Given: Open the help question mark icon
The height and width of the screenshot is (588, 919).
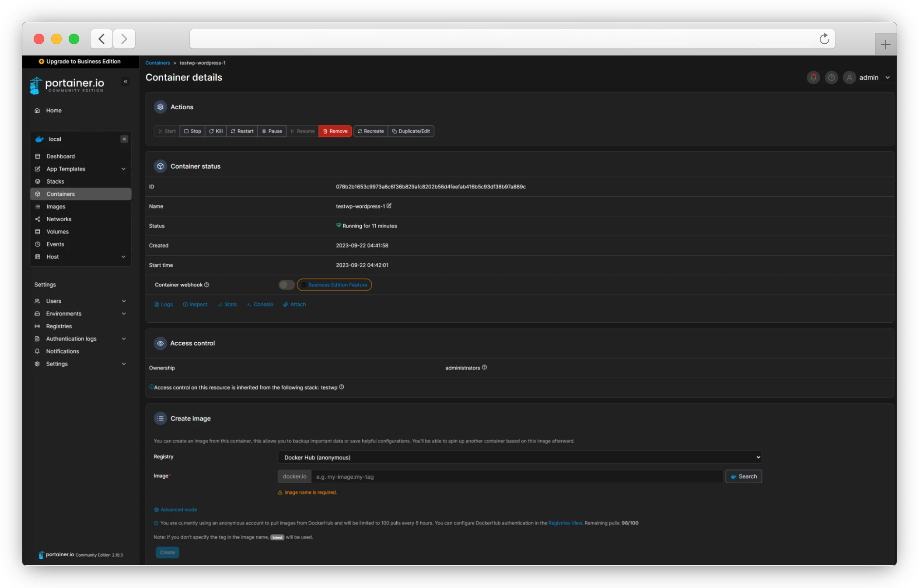Looking at the screenshot, I should 831,77.
